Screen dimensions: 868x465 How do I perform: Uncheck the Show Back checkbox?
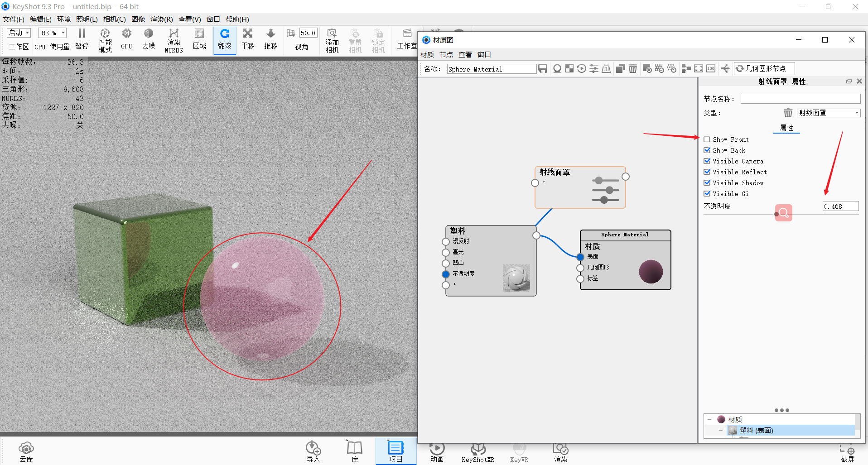[707, 150]
